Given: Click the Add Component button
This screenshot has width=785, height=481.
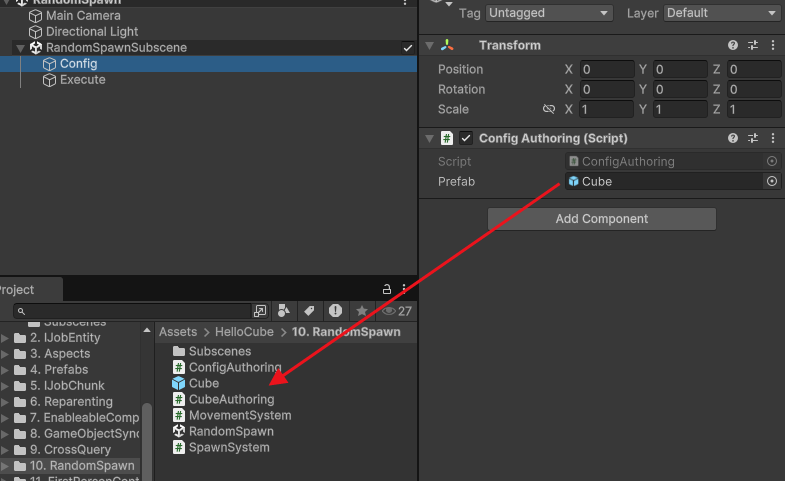Looking at the screenshot, I should coord(602,219).
